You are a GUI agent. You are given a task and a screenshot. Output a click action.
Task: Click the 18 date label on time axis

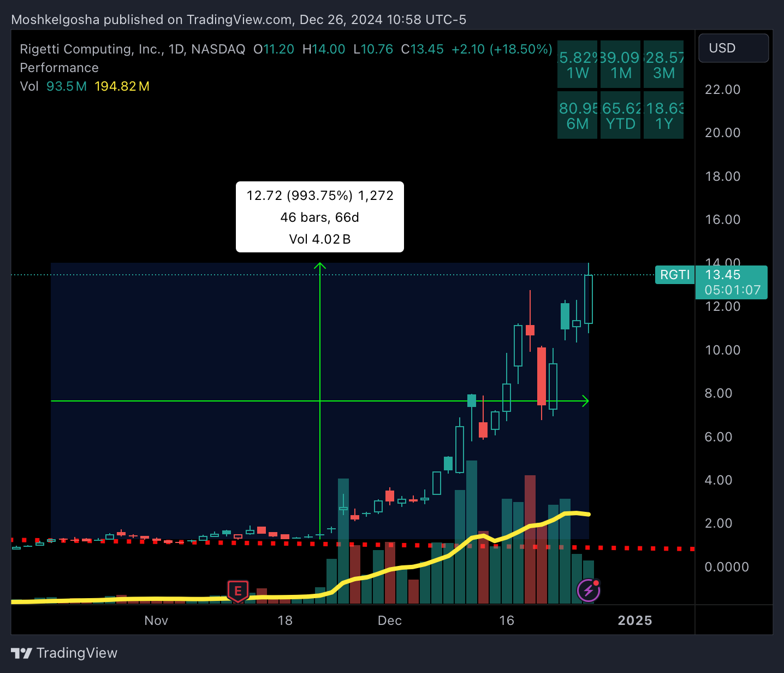point(285,621)
